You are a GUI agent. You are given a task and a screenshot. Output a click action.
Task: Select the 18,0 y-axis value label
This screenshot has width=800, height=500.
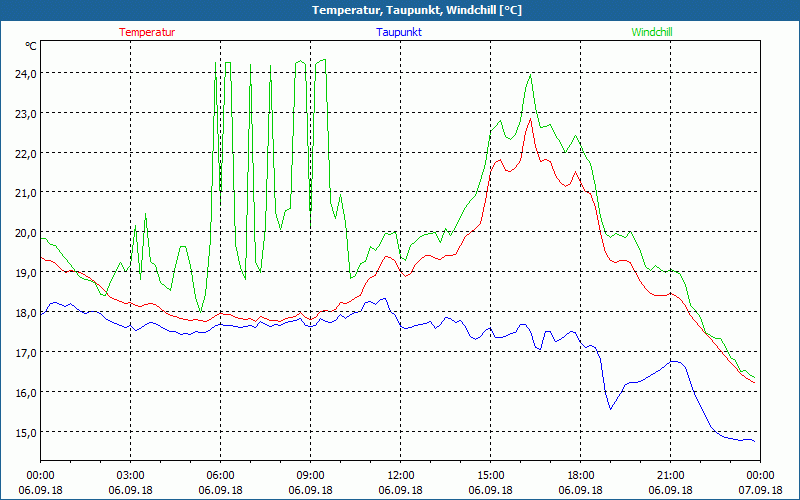click(x=25, y=312)
